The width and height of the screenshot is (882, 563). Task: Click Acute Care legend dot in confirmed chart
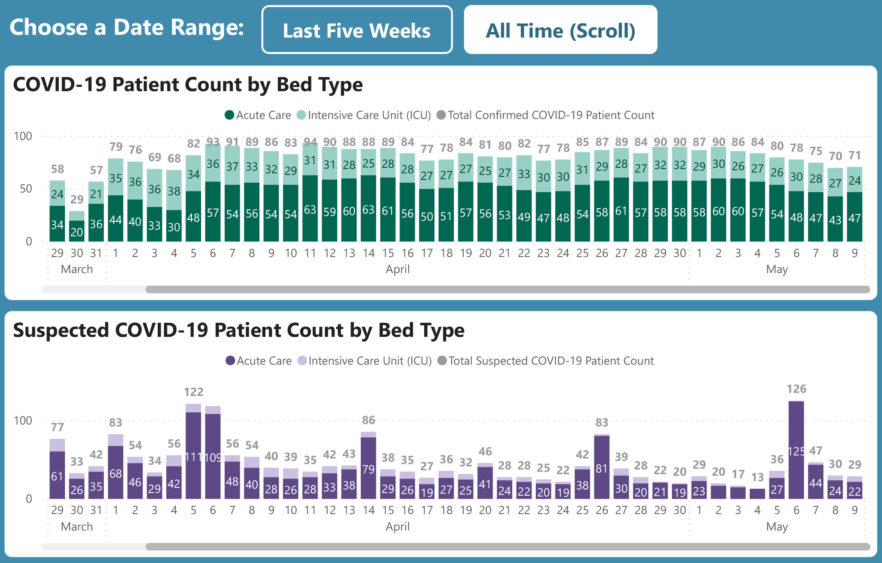pyautogui.click(x=230, y=115)
